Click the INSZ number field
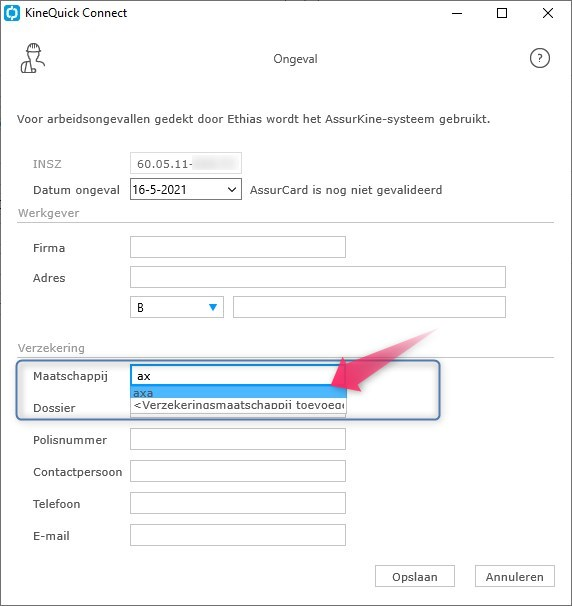The width and height of the screenshot is (572, 606). 186,163
